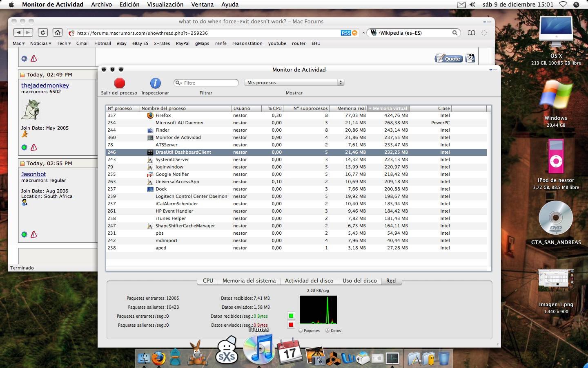Select the Microsoft AU Daemon process row
Image resolution: width=588 pixels, height=368 pixels.
click(296, 123)
